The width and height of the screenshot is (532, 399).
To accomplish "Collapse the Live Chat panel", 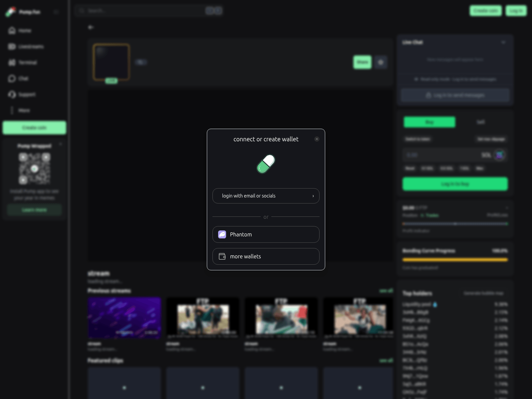I will (x=503, y=42).
